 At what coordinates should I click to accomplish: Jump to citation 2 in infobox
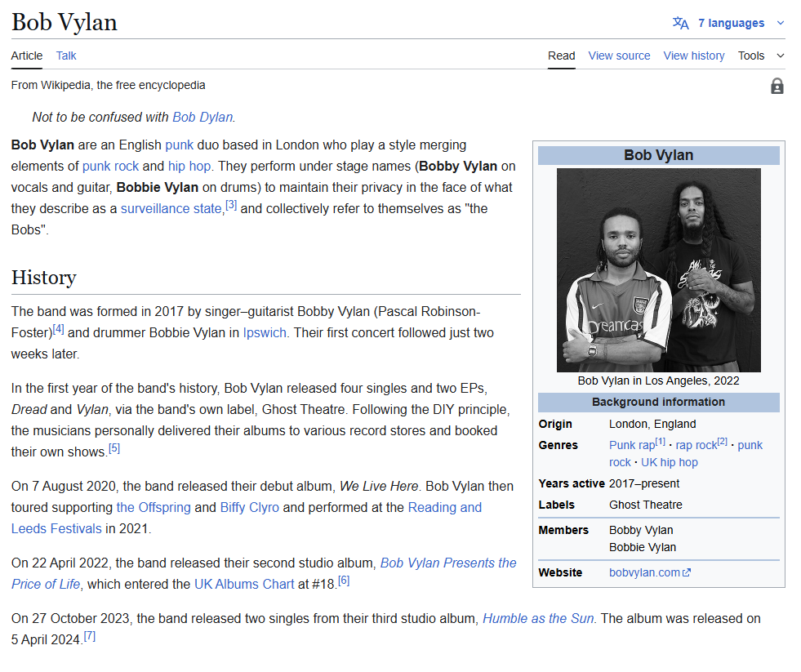coord(723,442)
